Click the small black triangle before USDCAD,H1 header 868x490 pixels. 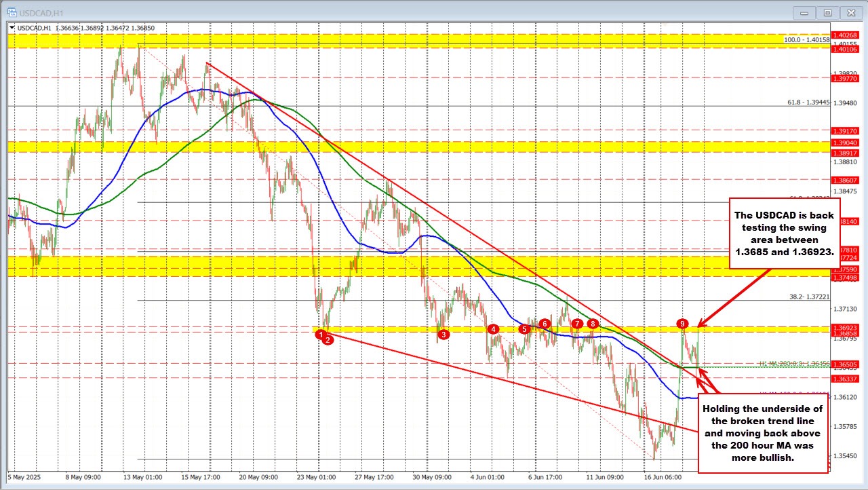click(12, 28)
